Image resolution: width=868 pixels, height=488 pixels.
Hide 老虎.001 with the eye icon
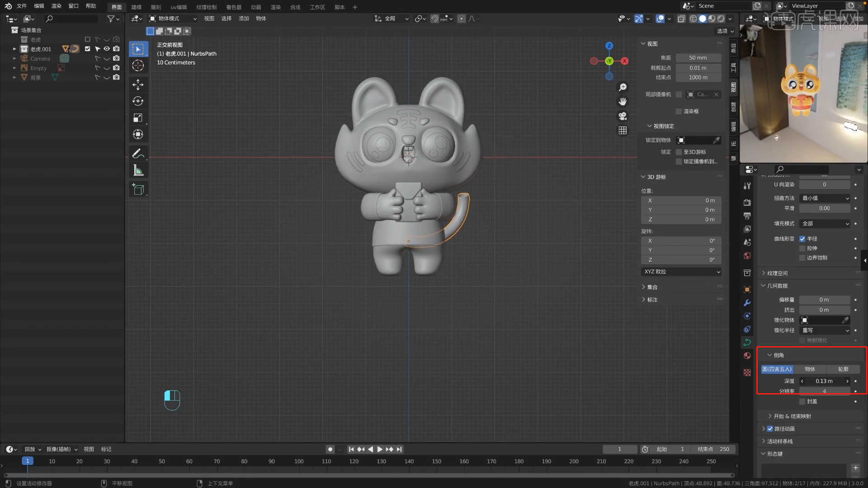point(107,49)
